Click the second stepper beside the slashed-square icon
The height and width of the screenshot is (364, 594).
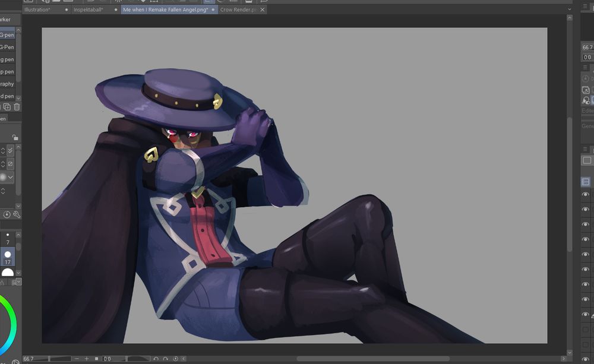(3, 164)
